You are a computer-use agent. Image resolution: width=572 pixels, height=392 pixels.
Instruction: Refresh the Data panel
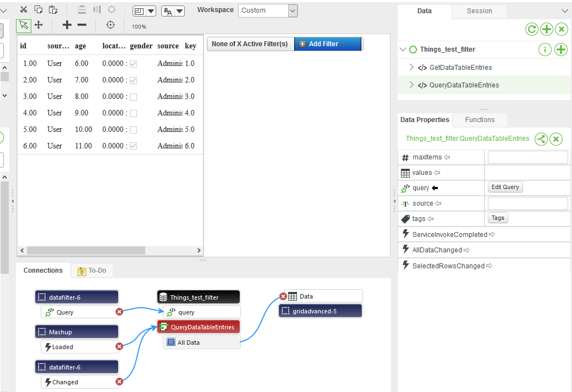[532, 29]
